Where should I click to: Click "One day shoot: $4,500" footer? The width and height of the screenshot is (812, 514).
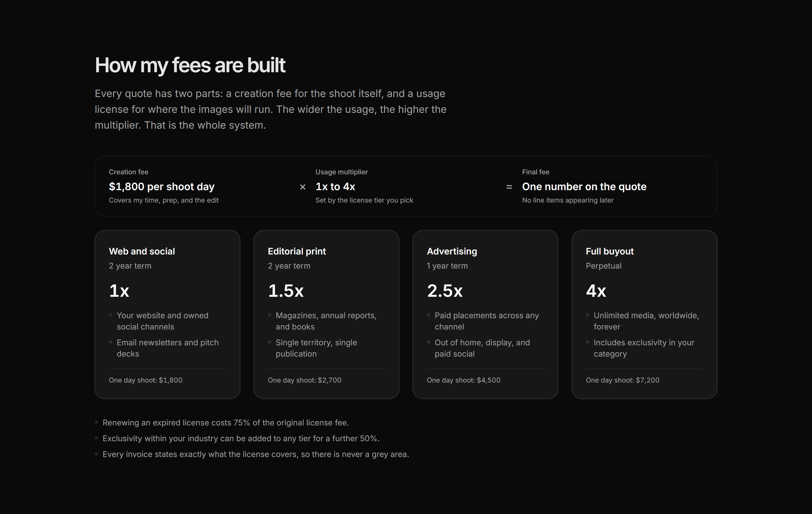click(x=463, y=380)
